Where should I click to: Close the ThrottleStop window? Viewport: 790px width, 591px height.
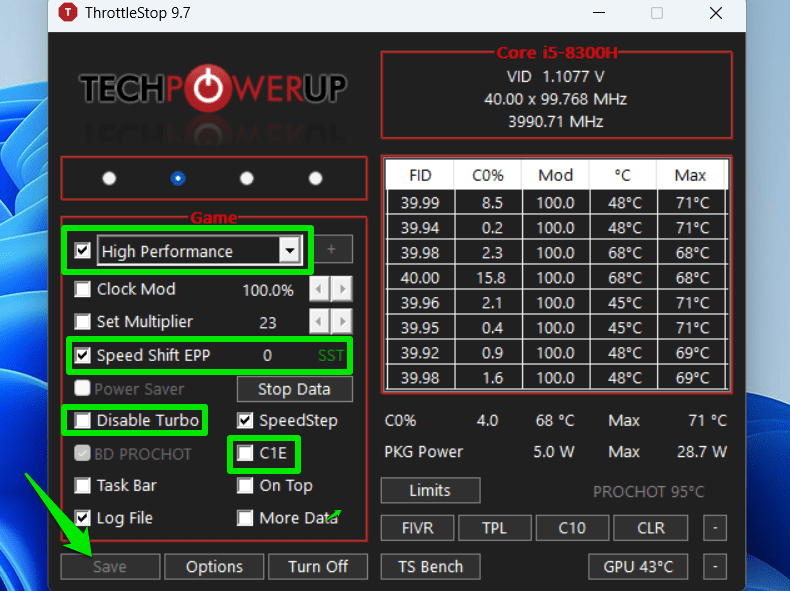coord(716,13)
